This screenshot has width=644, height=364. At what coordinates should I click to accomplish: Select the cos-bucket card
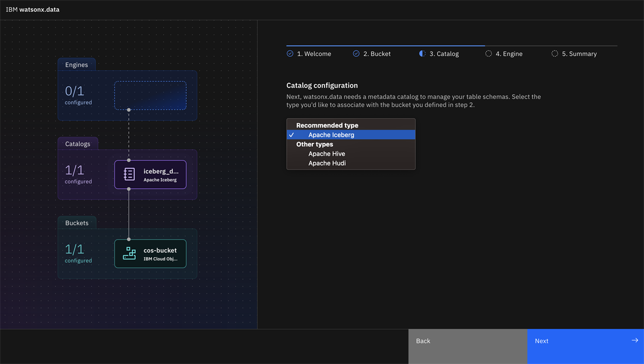click(x=150, y=254)
